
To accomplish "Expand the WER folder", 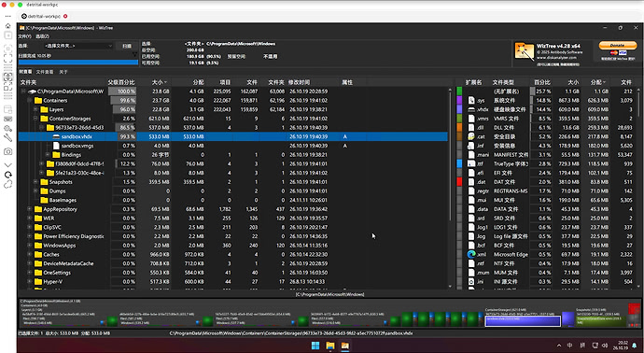I will tap(30, 218).
